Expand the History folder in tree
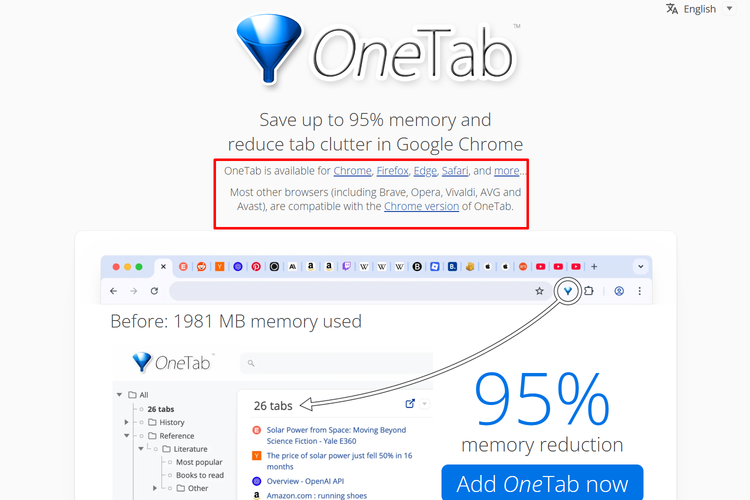This screenshot has width=750, height=500. click(127, 422)
